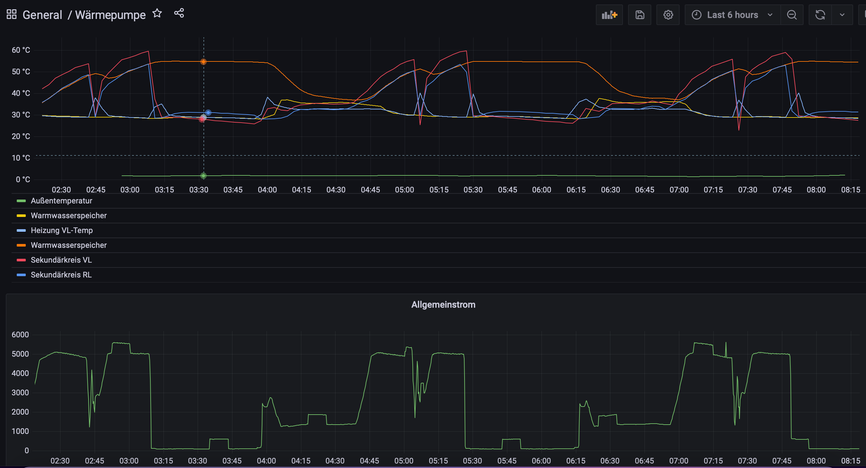Click red Sekundärkreis VL color swatch
The width and height of the screenshot is (866, 468).
pyautogui.click(x=21, y=260)
